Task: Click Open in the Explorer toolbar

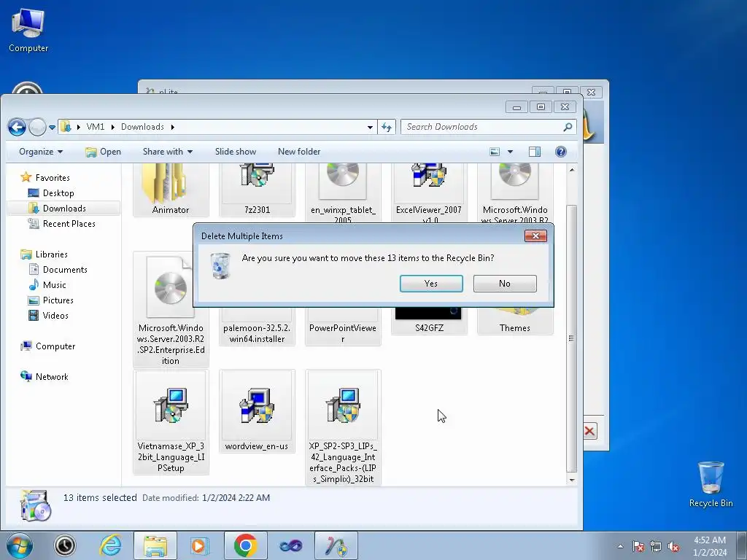Action: 103,152
